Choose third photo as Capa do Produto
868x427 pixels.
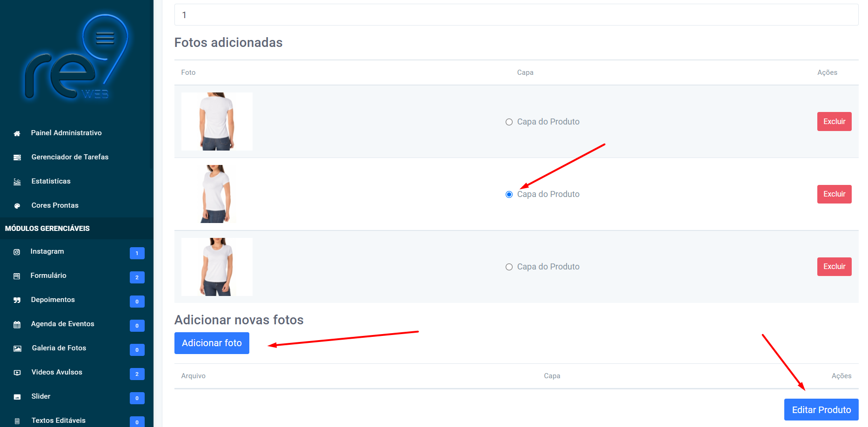click(509, 267)
